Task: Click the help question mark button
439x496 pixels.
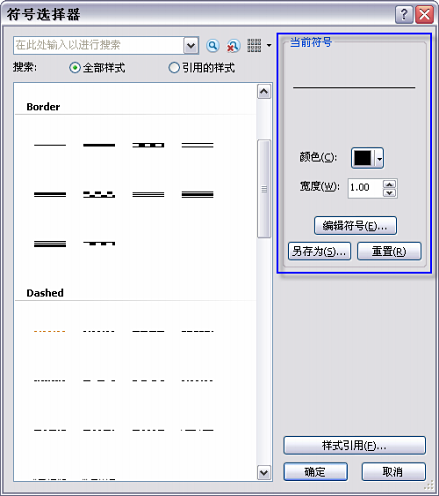Action: point(404,15)
